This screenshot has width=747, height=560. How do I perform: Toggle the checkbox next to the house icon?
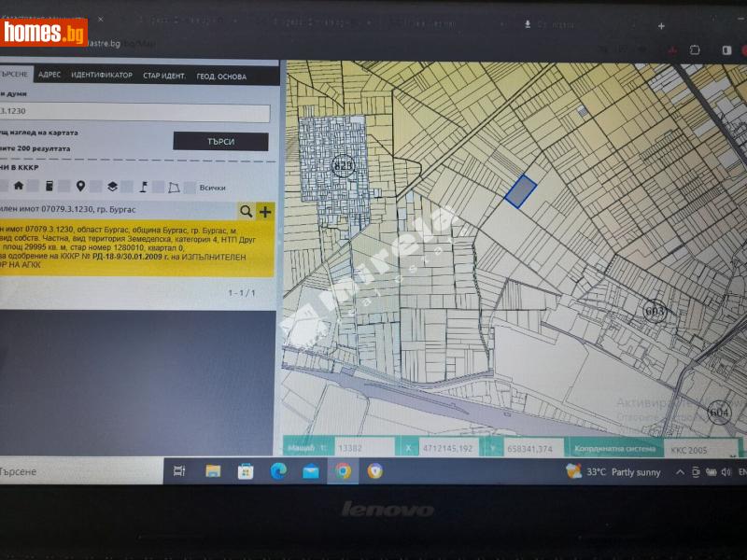tap(34, 187)
